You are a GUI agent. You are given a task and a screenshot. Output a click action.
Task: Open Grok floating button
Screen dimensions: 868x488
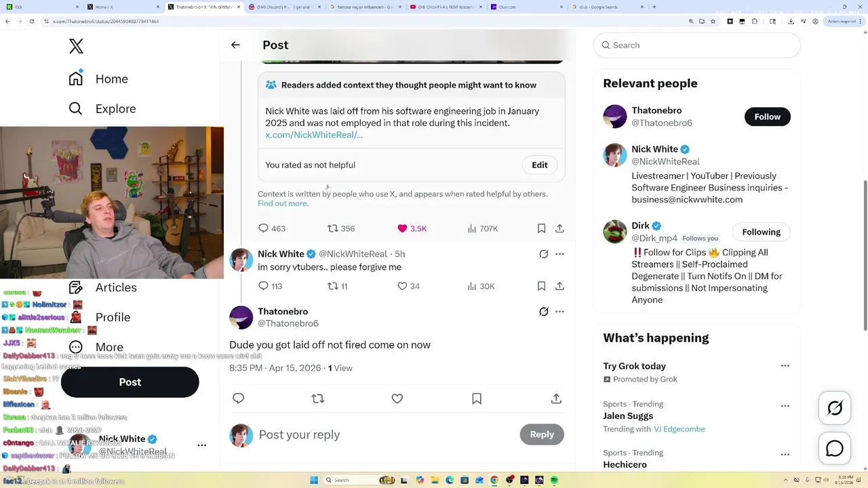835,407
